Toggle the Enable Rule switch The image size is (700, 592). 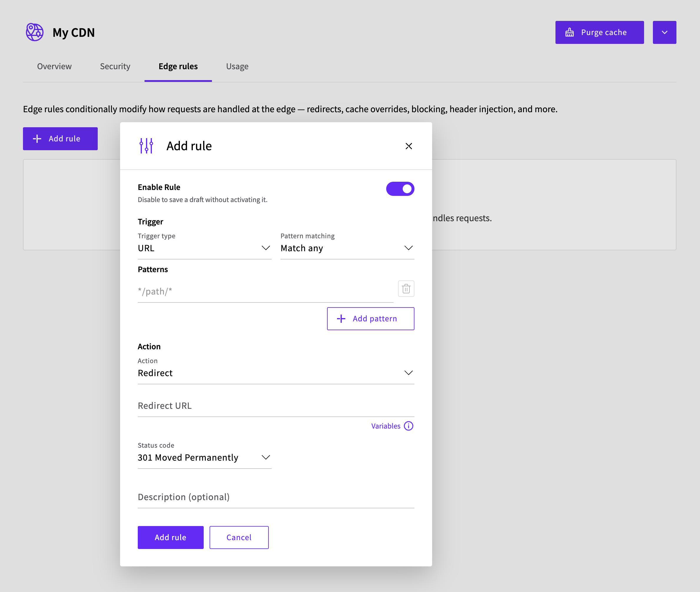click(x=400, y=188)
